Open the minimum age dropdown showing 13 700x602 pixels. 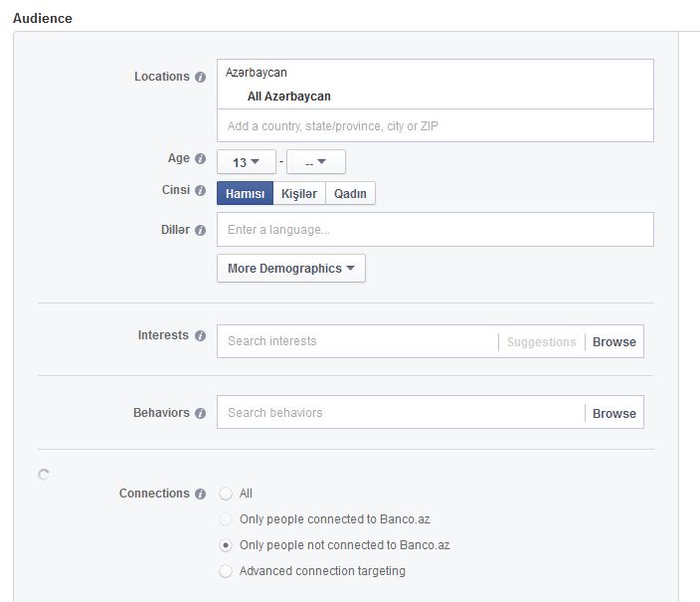[247, 162]
